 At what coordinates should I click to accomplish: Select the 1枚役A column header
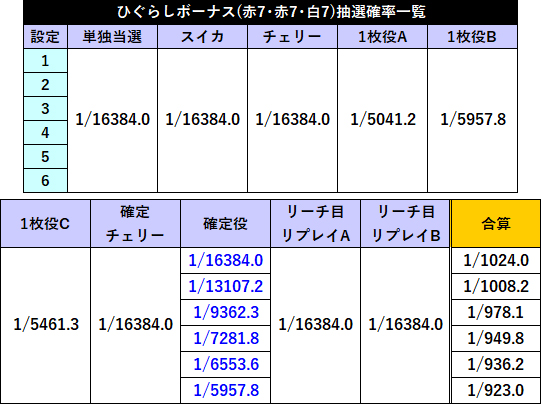tap(382, 37)
